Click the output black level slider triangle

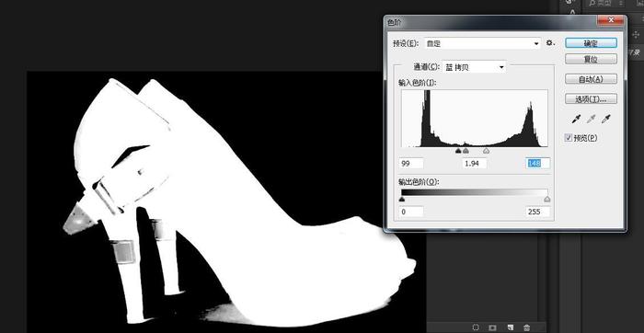tap(402, 199)
